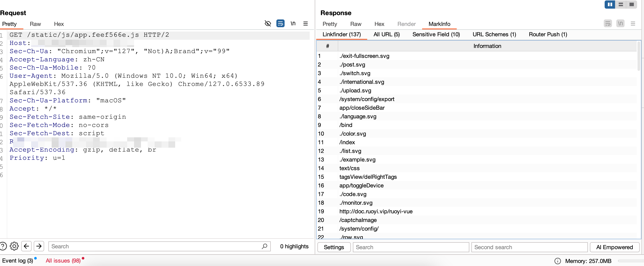Toggle show newlines \n in Request panel
The image size is (644, 266).
(293, 24)
